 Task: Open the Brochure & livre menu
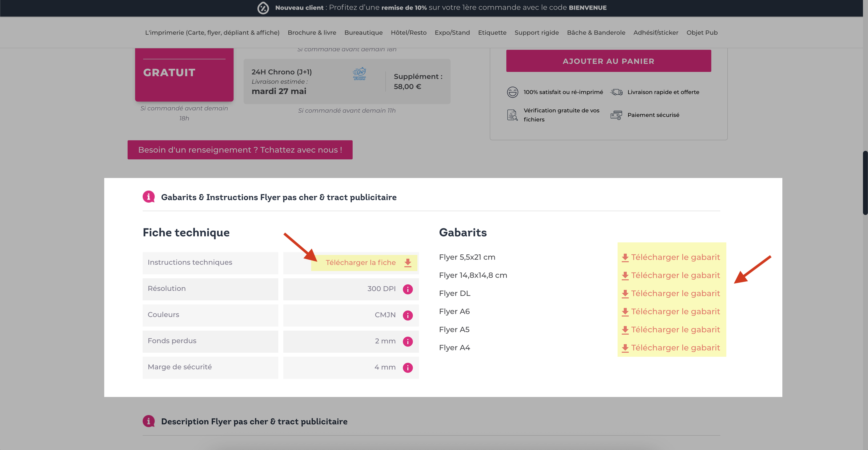click(312, 33)
